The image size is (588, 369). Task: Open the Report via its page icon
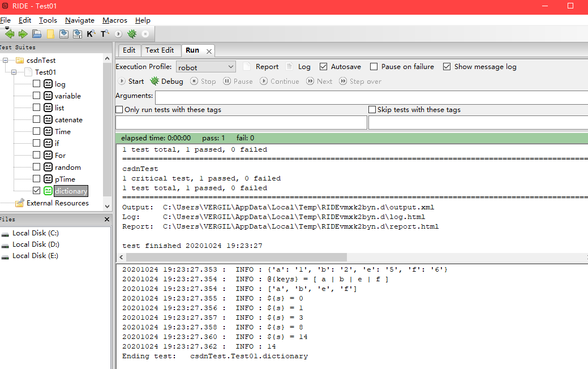tap(247, 66)
